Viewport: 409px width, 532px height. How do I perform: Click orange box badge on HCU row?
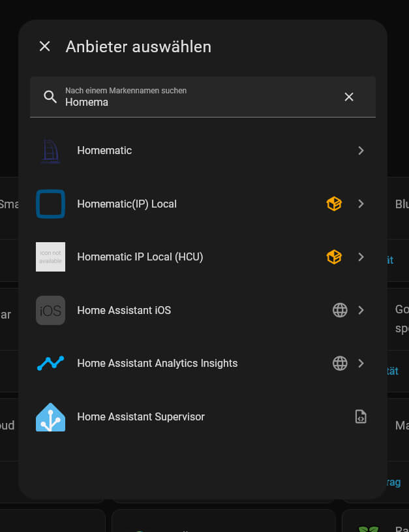(x=334, y=257)
